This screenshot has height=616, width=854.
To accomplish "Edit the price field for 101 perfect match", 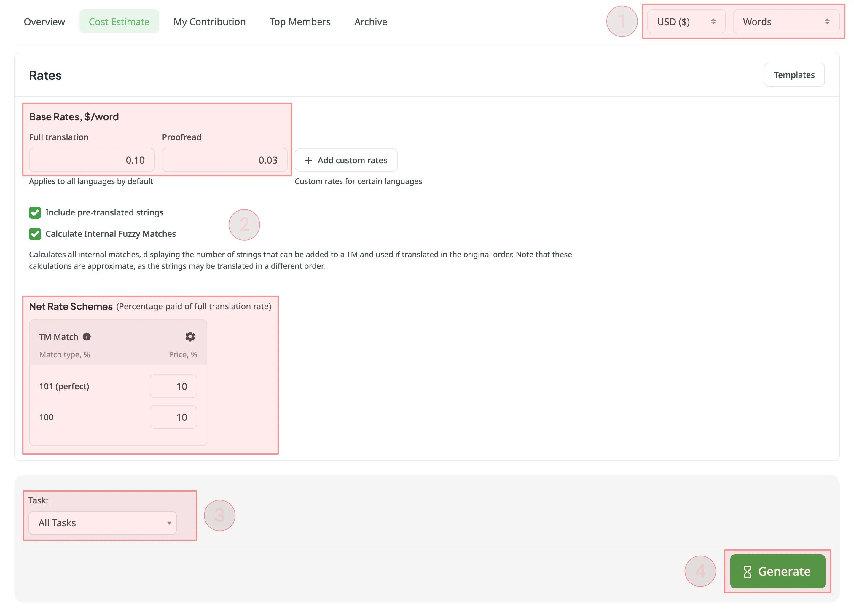I will tap(173, 386).
